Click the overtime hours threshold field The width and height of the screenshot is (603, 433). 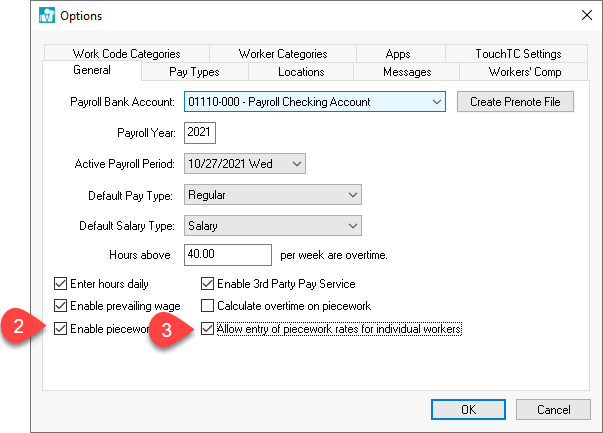(x=228, y=255)
